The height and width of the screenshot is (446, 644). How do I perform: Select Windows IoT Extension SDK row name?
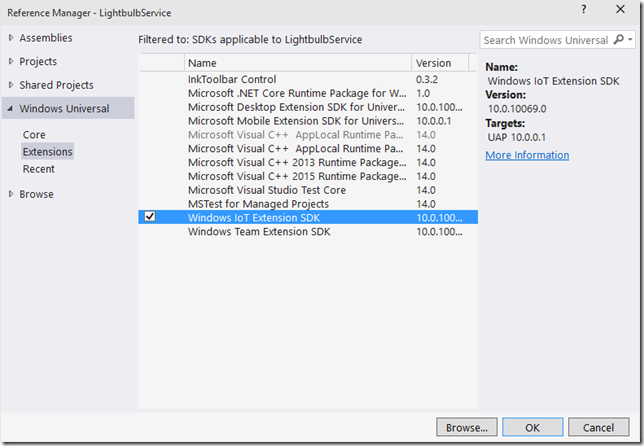[x=254, y=218]
